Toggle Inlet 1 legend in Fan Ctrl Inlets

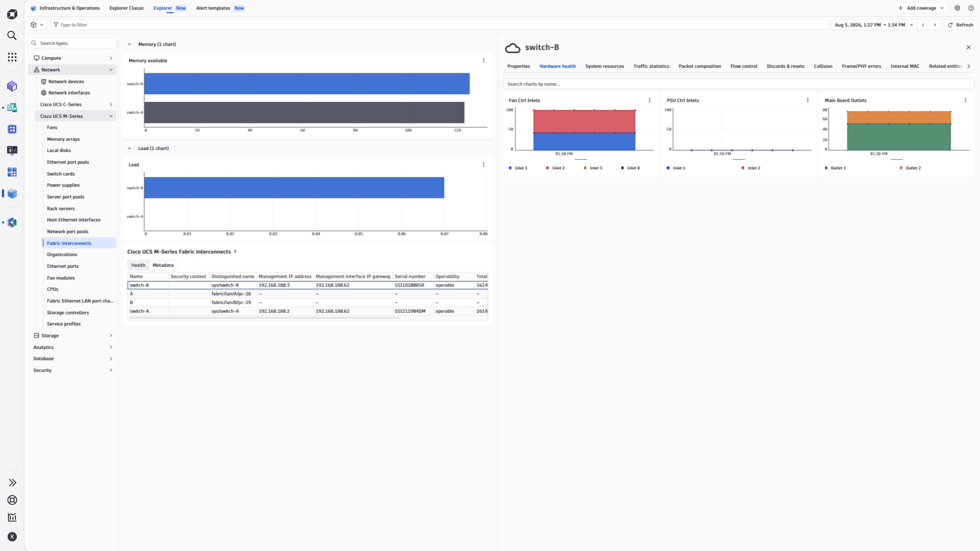pos(518,168)
